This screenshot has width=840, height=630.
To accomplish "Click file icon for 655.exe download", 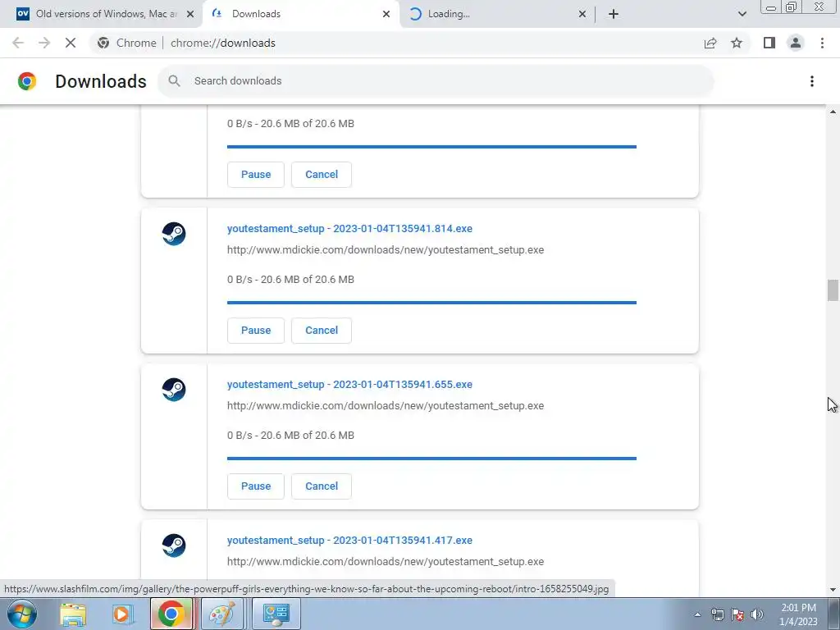I will click(174, 390).
